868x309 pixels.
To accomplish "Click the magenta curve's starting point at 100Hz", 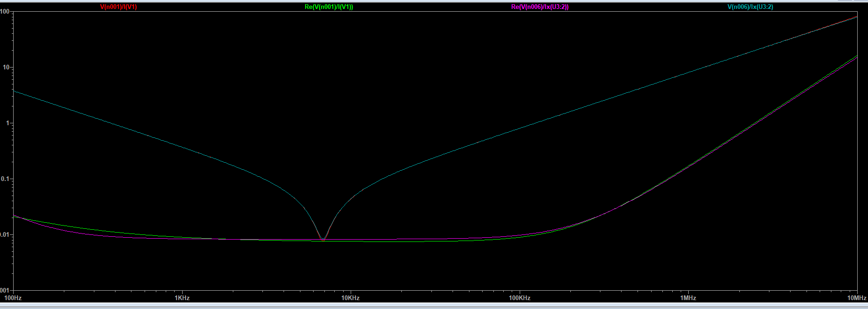I will pos(14,216).
